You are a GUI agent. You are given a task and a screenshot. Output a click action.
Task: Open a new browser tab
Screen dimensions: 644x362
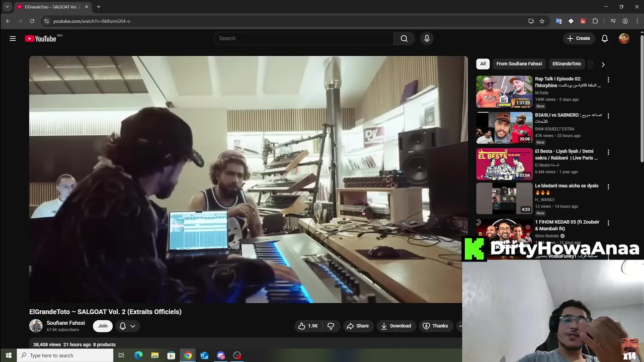coord(99,7)
